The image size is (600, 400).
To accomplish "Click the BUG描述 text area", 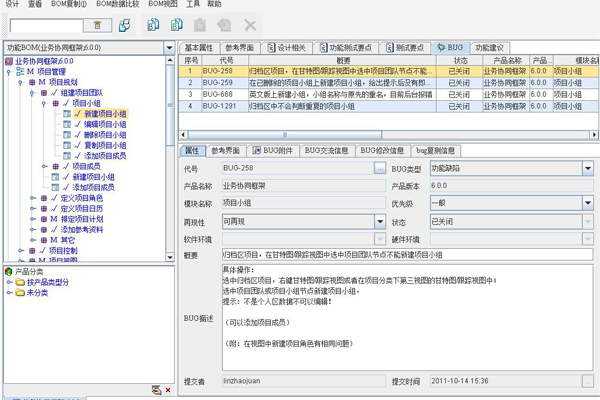I will point(408,317).
